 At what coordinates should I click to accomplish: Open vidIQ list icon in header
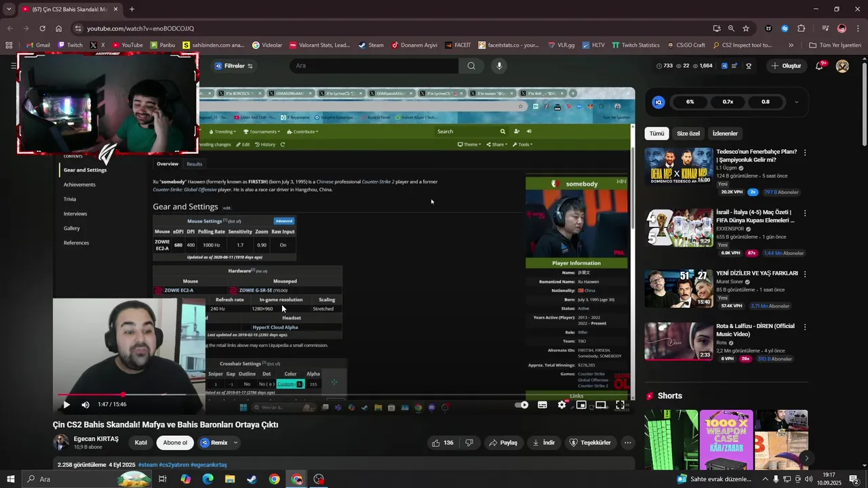[x=734, y=66]
